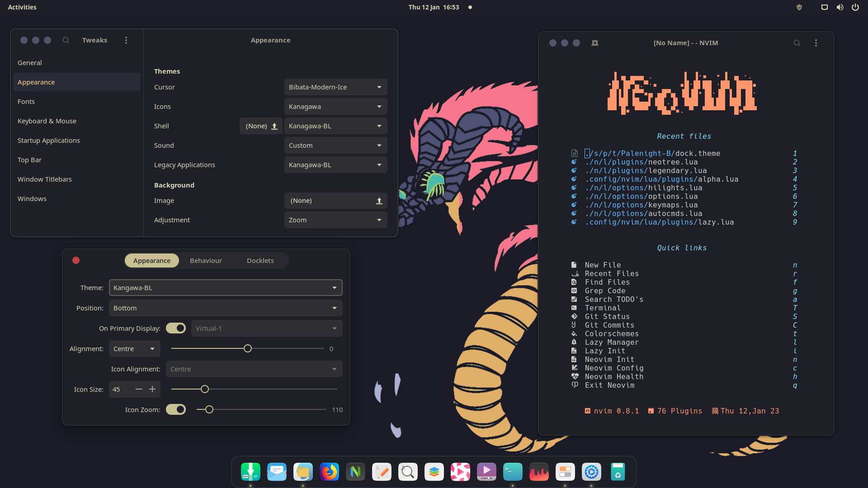Open the trash icon in the dock
Screen dimensions: 868x488
(x=618, y=472)
